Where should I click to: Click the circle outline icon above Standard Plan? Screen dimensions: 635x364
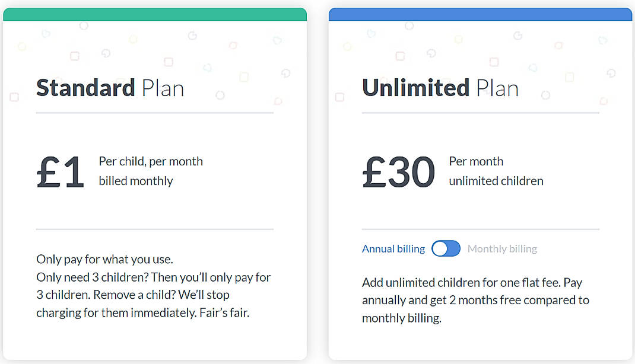[84, 25]
